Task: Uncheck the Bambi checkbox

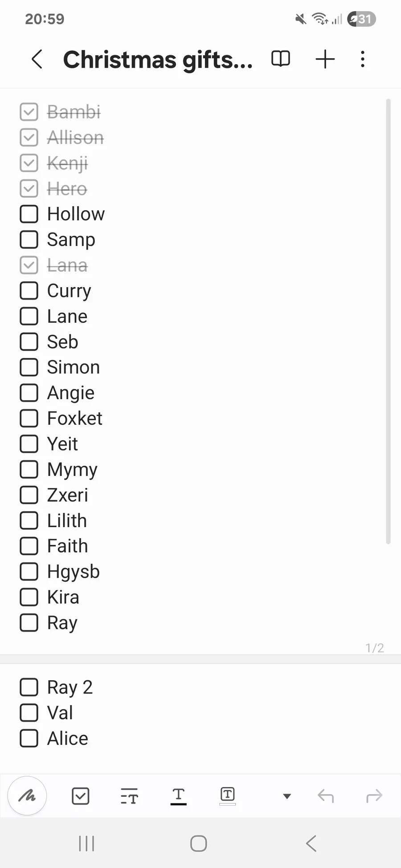Action: pyautogui.click(x=29, y=112)
